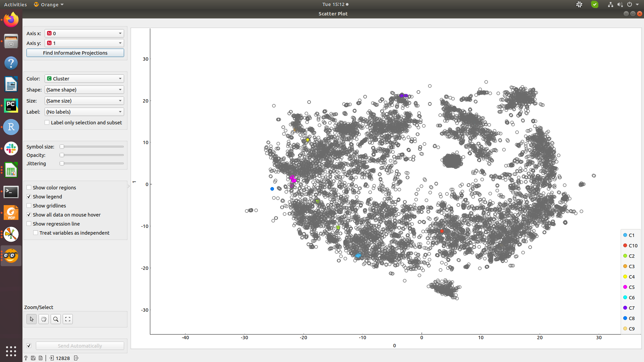Reset plot zoom with the fit icon

pos(67,319)
